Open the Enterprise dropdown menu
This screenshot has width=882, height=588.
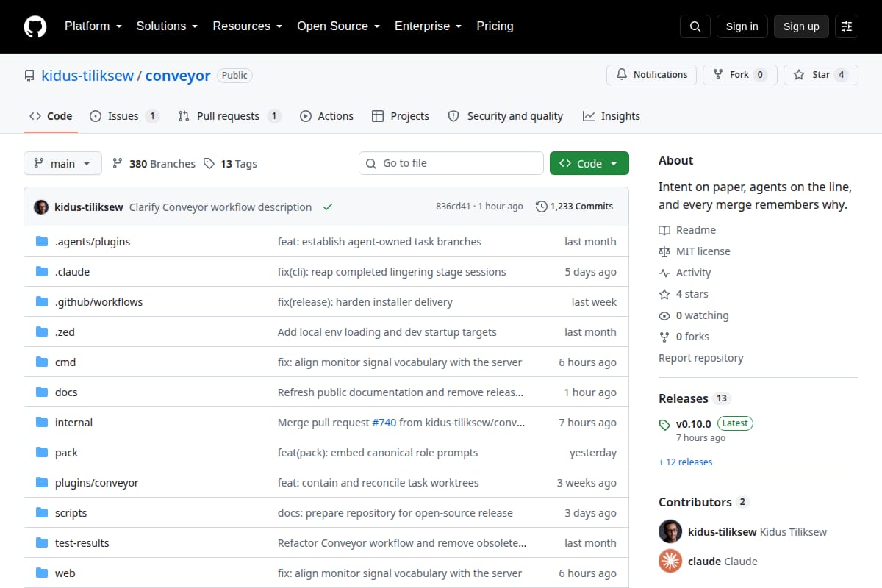pos(428,26)
